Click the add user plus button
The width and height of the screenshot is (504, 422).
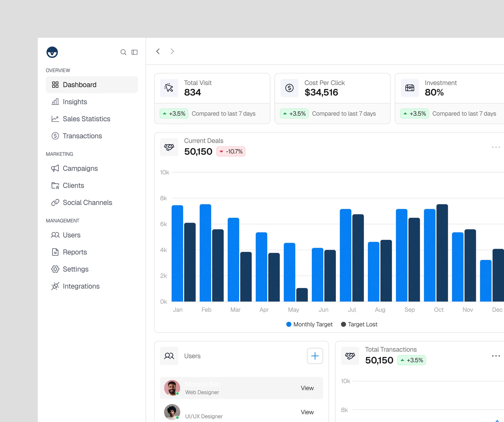(315, 356)
